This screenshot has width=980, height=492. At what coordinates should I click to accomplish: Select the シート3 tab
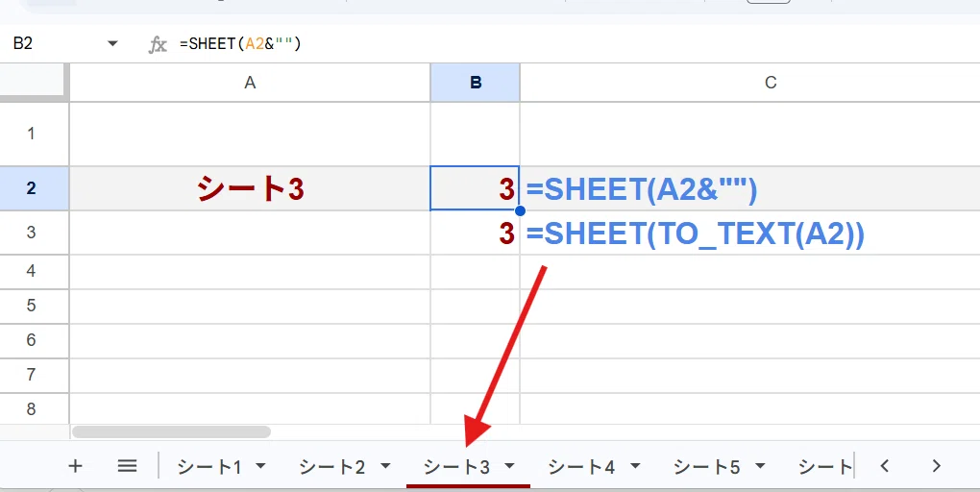point(456,466)
